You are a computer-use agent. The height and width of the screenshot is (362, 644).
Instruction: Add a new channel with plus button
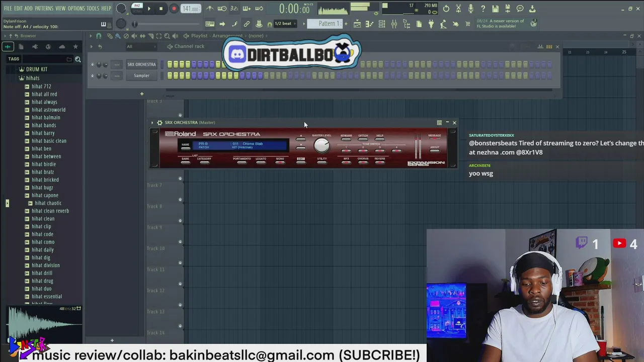point(142,94)
